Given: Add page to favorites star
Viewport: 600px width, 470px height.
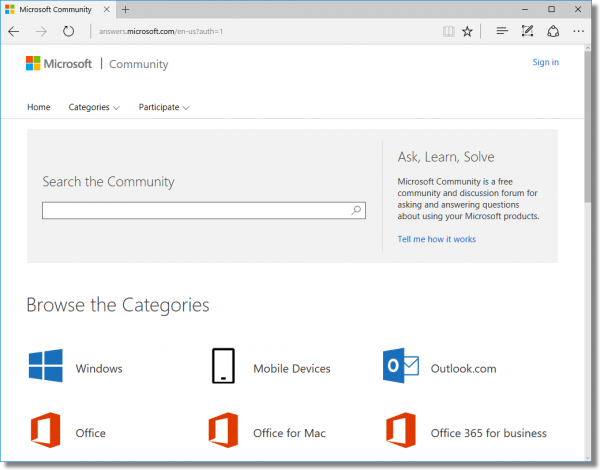Looking at the screenshot, I should [467, 31].
